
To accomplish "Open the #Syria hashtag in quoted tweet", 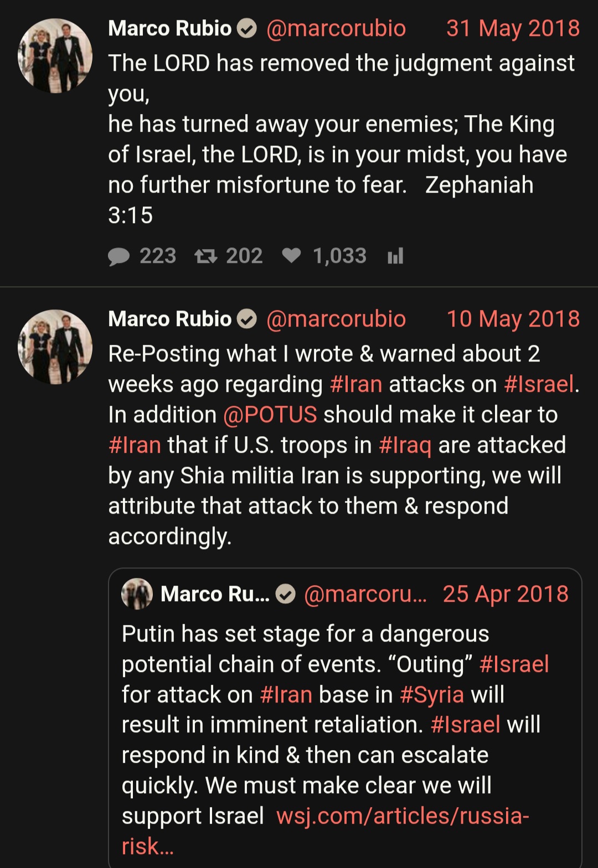I will pos(432,695).
